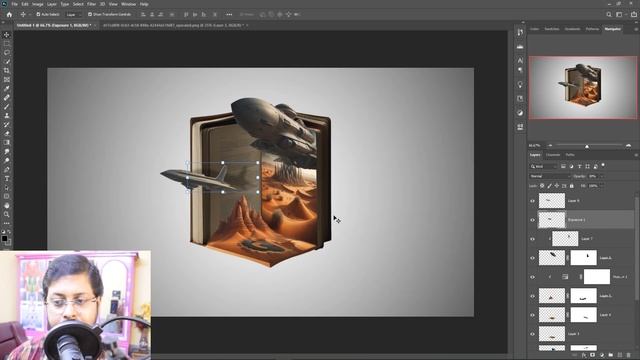Select the Crop tool
Image resolution: width=640 pixels, height=360 pixels.
coord(7,71)
